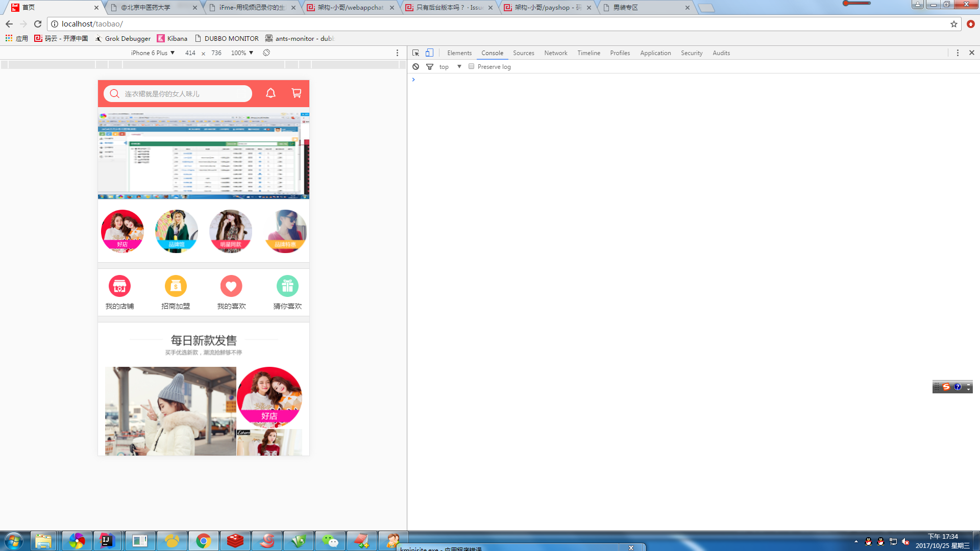This screenshot has height=551, width=980.
Task: Click the search icon in taobao bar
Action: pos(114,93)
